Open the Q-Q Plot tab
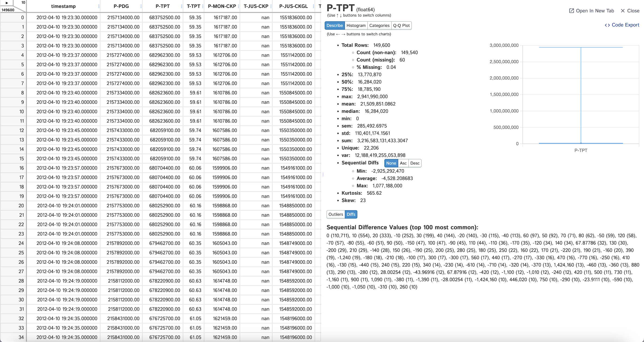This screenshot has height=342, width=644. 401,25
